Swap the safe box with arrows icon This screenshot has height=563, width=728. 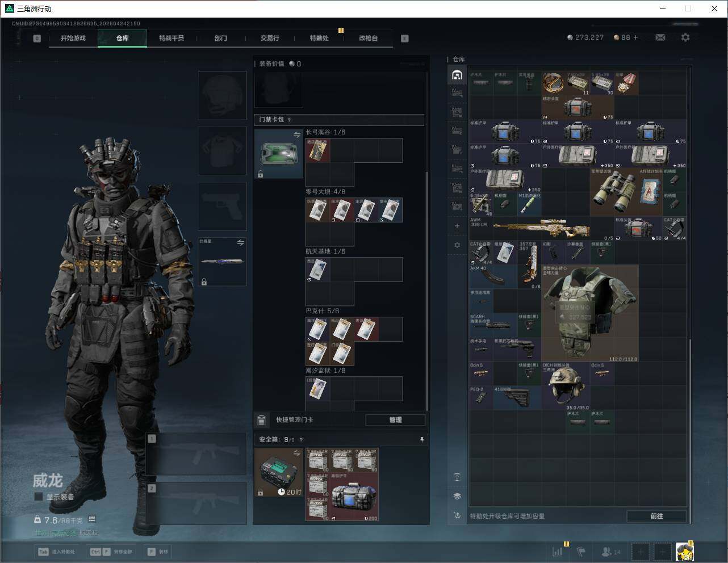297,452
